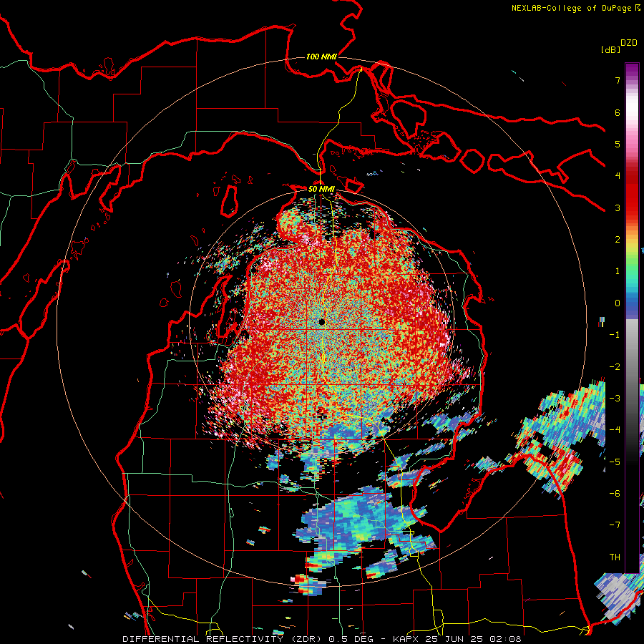644x644 pixels.
Task: Click the 02:08 timestamp text
Action: pyautogui.click(x=506, y=639)
